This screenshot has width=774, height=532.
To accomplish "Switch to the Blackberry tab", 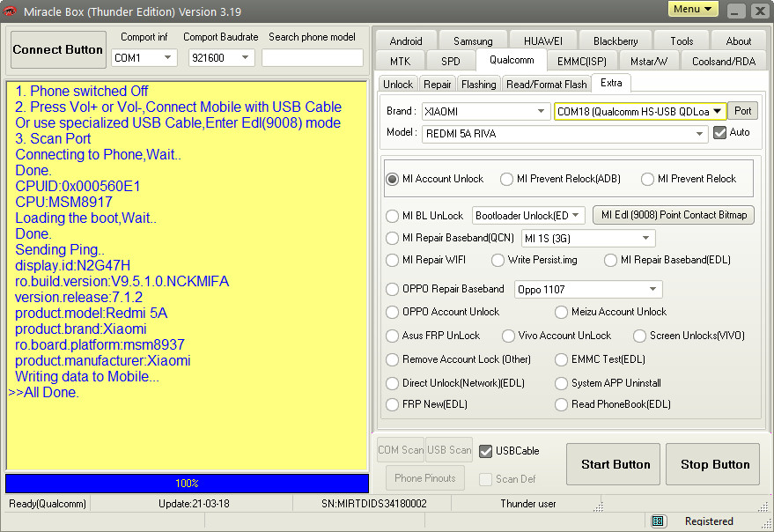I will click(616, 41).
